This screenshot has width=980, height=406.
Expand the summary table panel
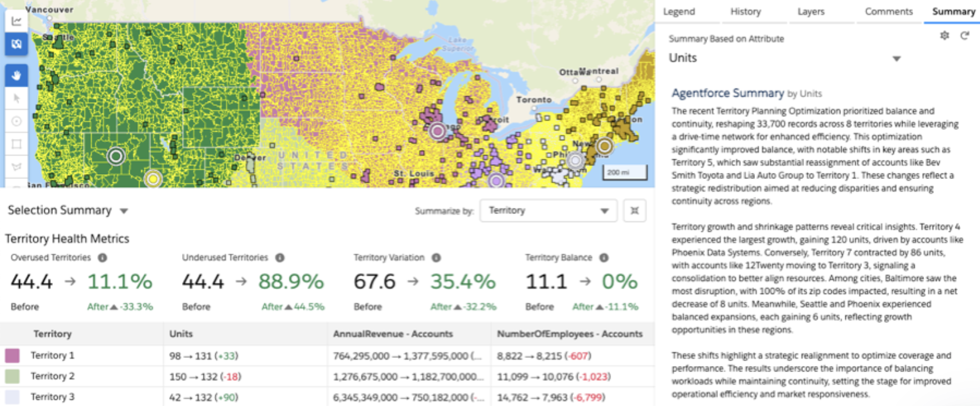[634, 211]
